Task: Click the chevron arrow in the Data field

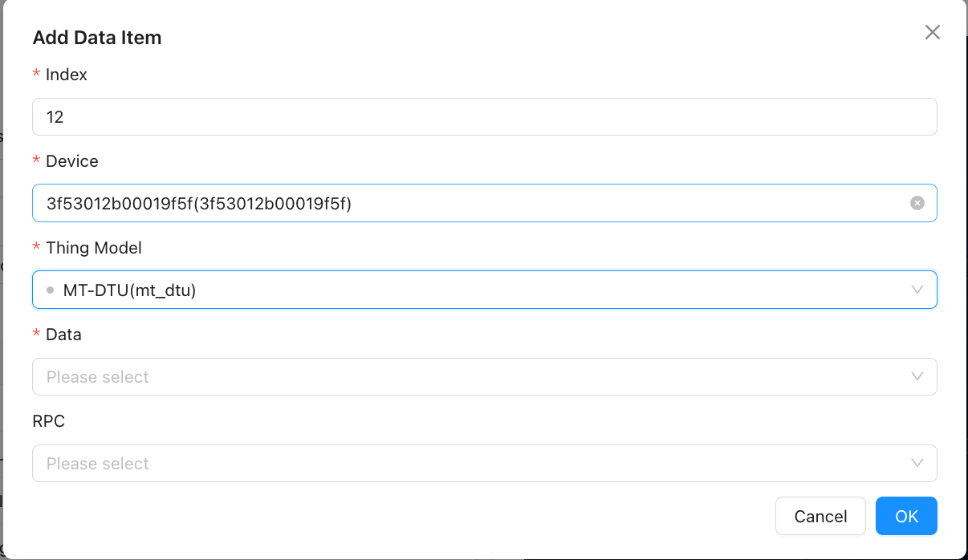Action: coord(917,376)
